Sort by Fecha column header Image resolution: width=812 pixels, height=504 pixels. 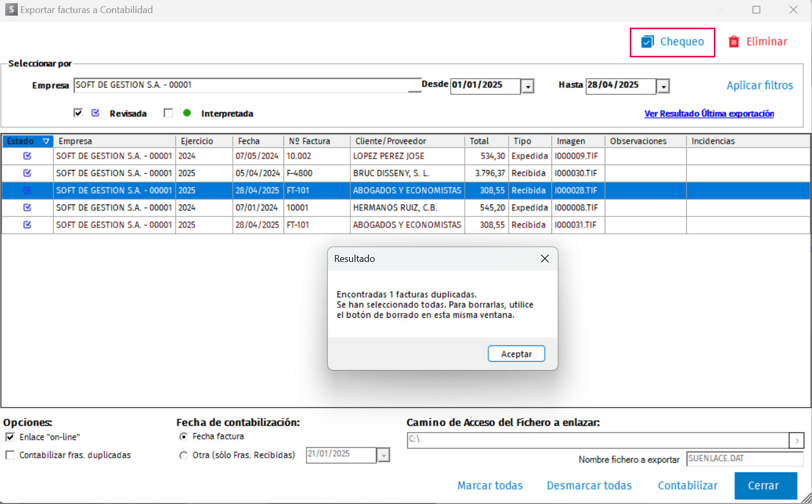(x=258, y=141)
